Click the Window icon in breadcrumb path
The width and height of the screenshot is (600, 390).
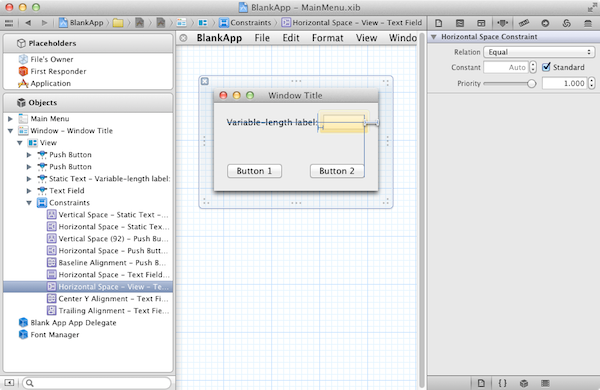click(181, 23)
